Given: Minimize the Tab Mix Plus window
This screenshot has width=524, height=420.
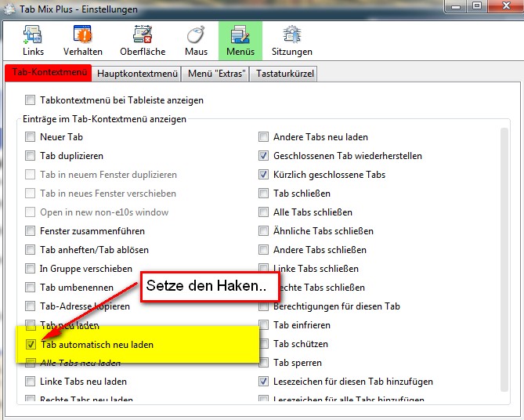Looking at the screenshot, I should (456, 6).
